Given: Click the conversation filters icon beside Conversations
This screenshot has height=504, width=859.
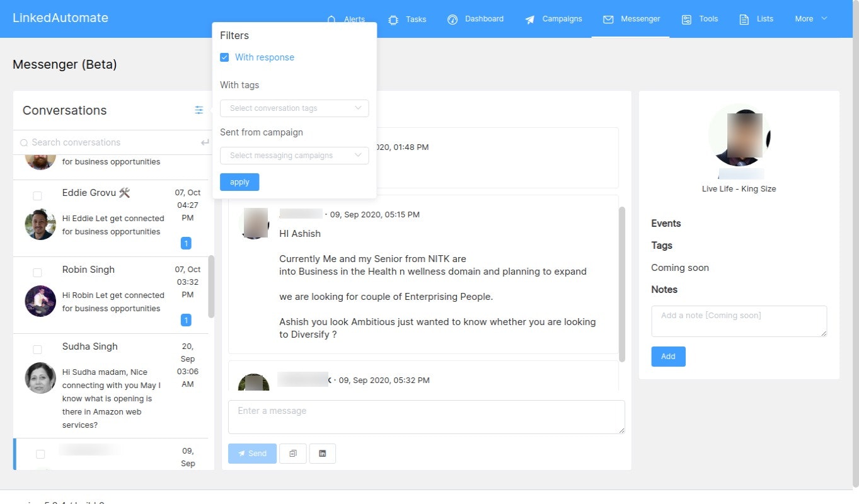Looking at the screenshot, I should [x=199, y=110].
